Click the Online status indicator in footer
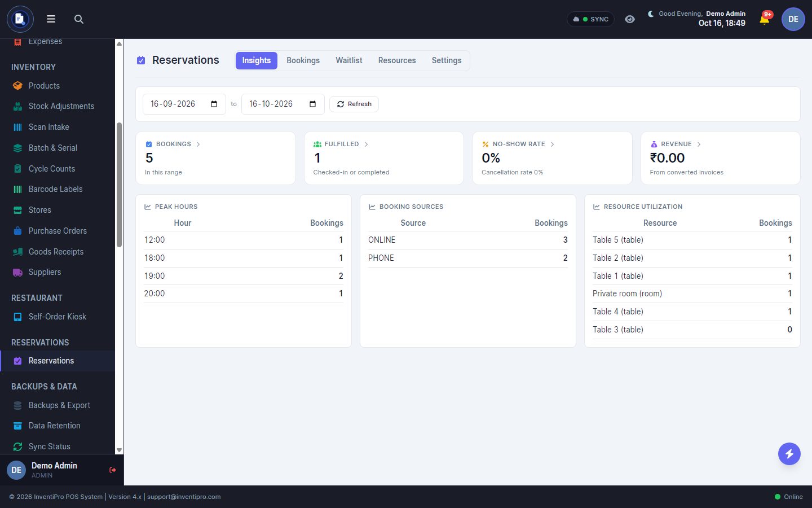 788,497
